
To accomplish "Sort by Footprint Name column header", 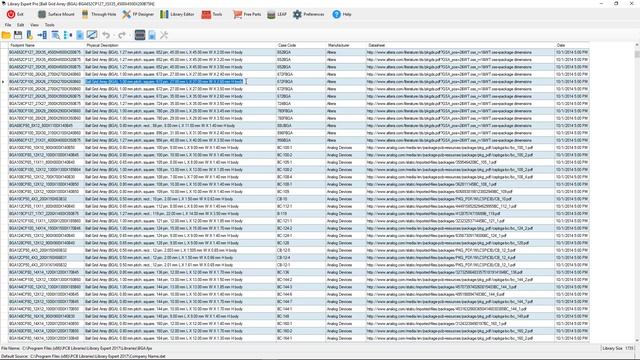I will click(x=46, y=45).
